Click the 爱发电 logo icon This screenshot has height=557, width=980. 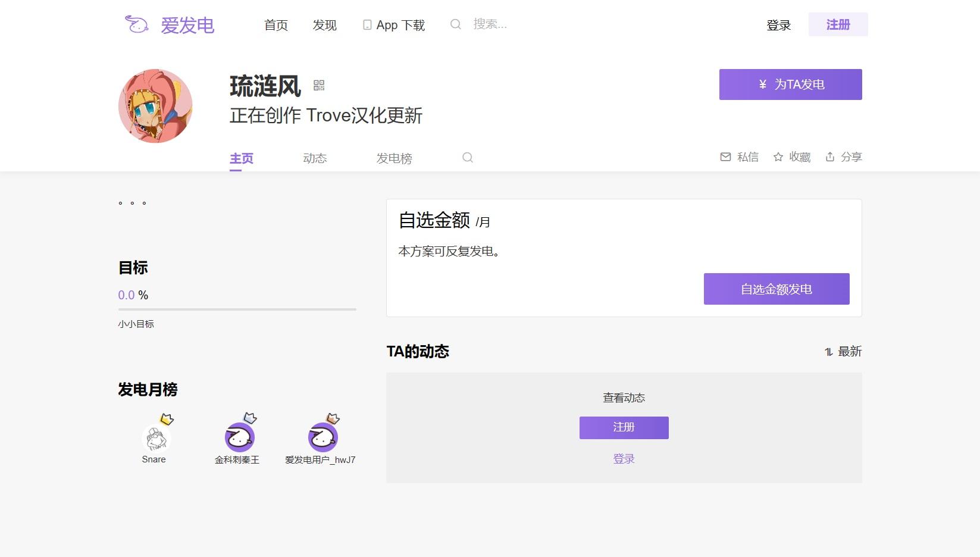pos(137,24)
